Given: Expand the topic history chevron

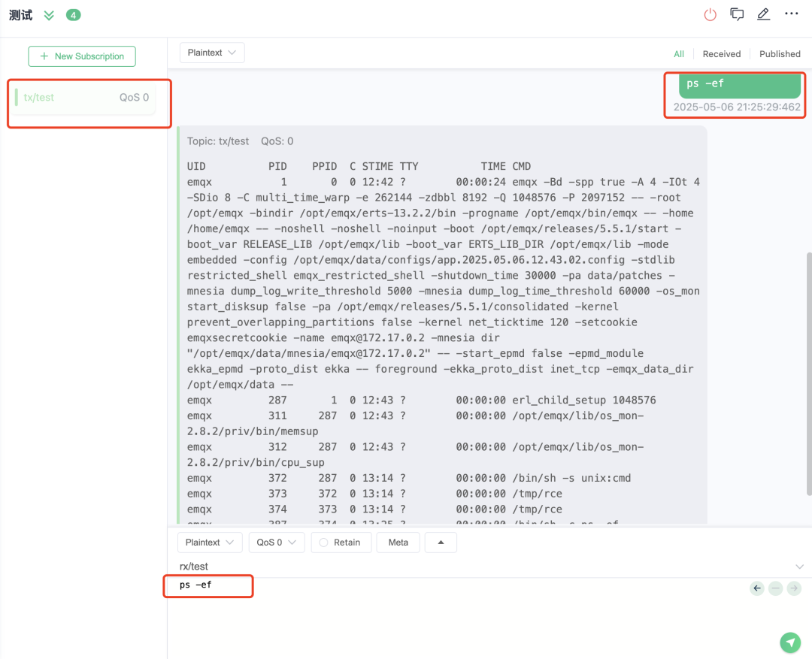Looking at the screenshot, I should pyautogui.click(x=799, y=567).
